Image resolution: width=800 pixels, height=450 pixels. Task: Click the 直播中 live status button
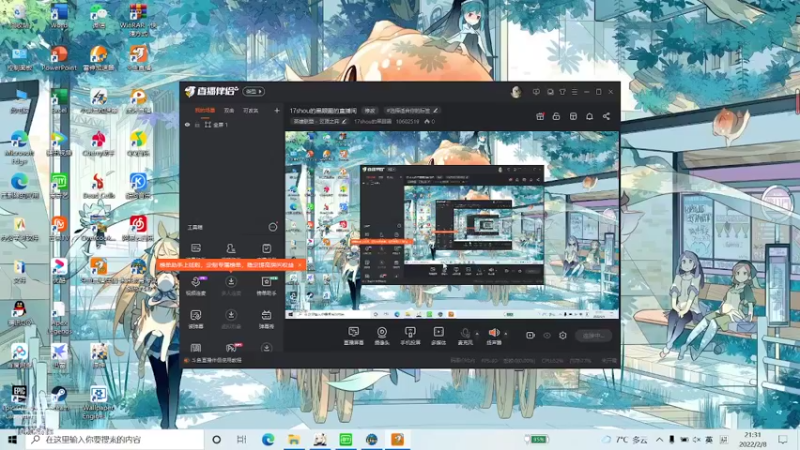coord(593,335)
